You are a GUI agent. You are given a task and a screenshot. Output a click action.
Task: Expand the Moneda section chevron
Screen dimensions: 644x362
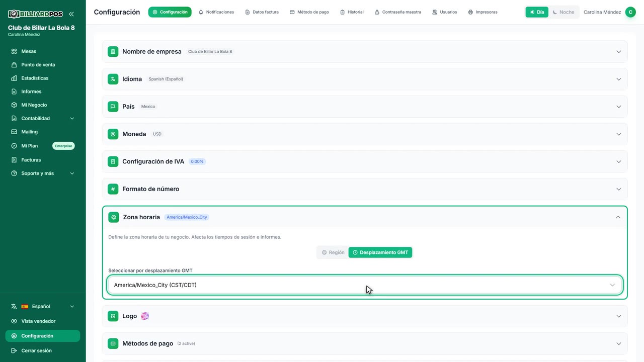[618, 134]
